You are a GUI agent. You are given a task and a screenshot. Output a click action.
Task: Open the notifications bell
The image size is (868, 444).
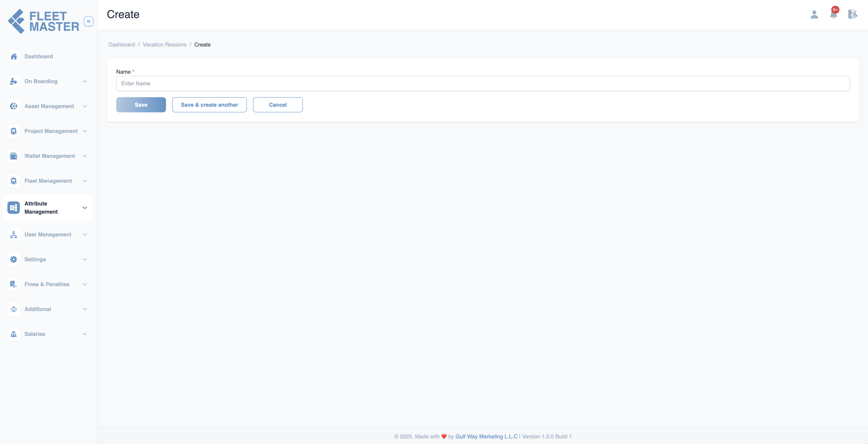coord(833,15)
